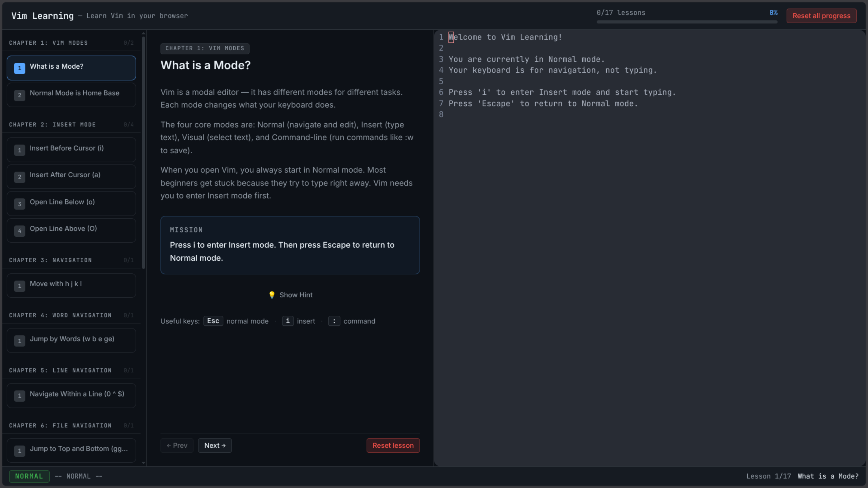868x488 pixels.
Task: Click the disabled Prev button
Action: pos(177,446)
